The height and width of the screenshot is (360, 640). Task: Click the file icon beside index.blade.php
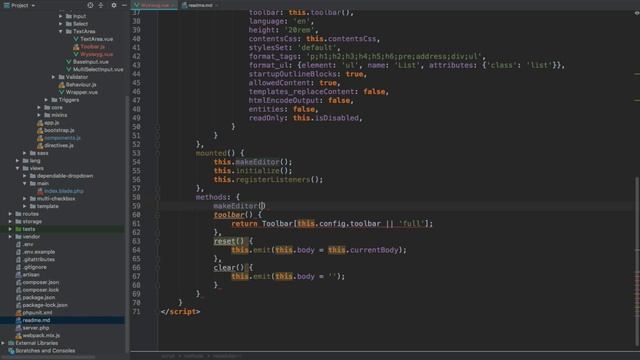pyautogui.click(x=40, y=191)
